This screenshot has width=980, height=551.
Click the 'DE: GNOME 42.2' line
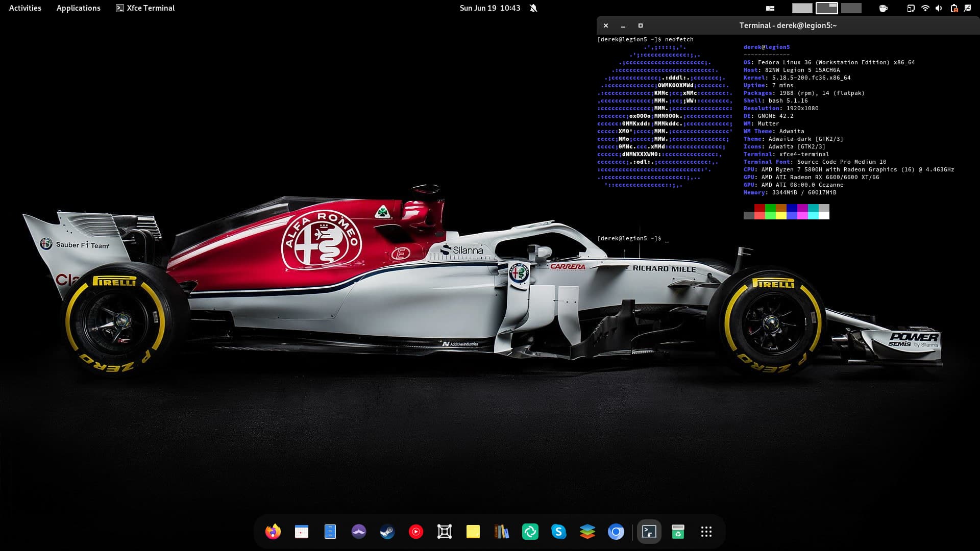[x=769, y=116]
